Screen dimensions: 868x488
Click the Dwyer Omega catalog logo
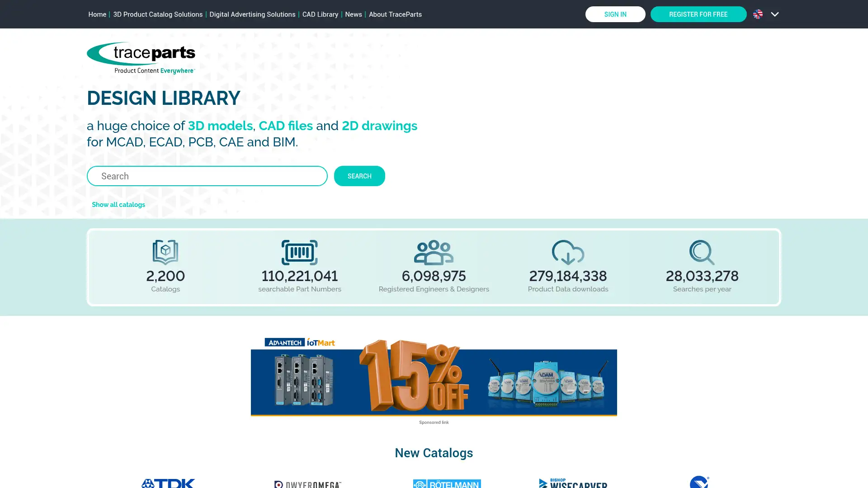(309, 483)
